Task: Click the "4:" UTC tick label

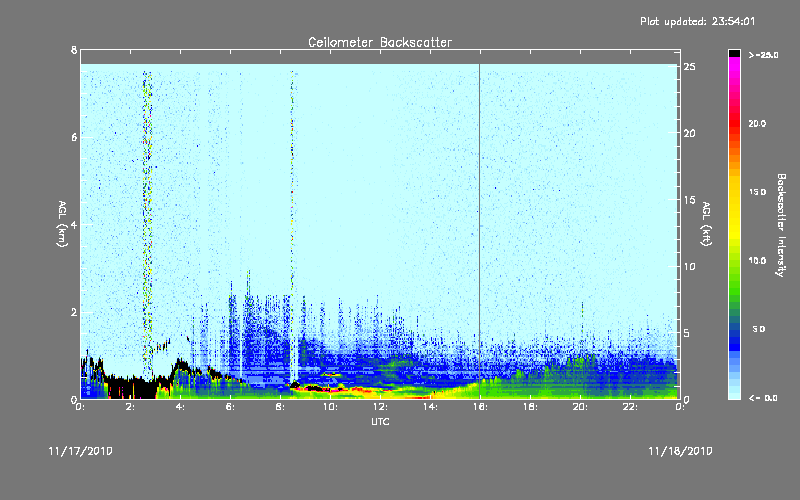Action: [x=181, y=407]
